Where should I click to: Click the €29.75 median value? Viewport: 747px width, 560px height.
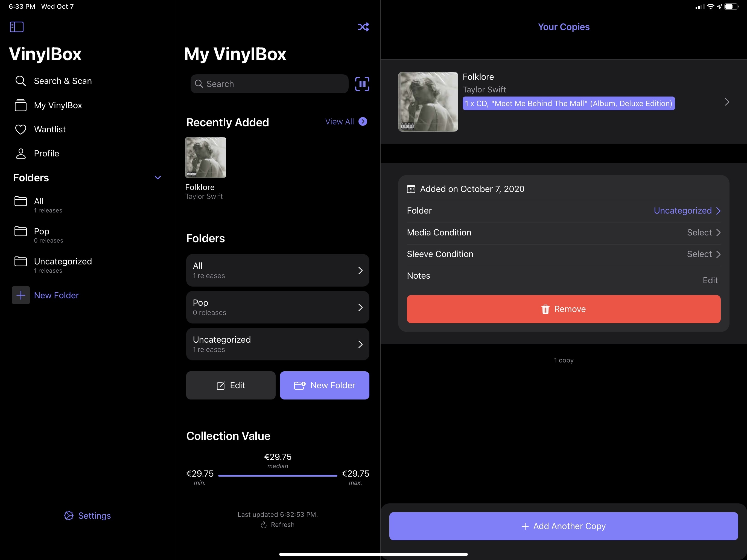(278, 457)
